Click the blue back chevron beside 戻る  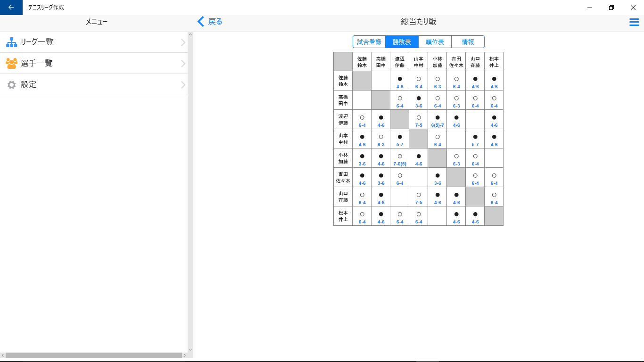(x=199, y=22)
